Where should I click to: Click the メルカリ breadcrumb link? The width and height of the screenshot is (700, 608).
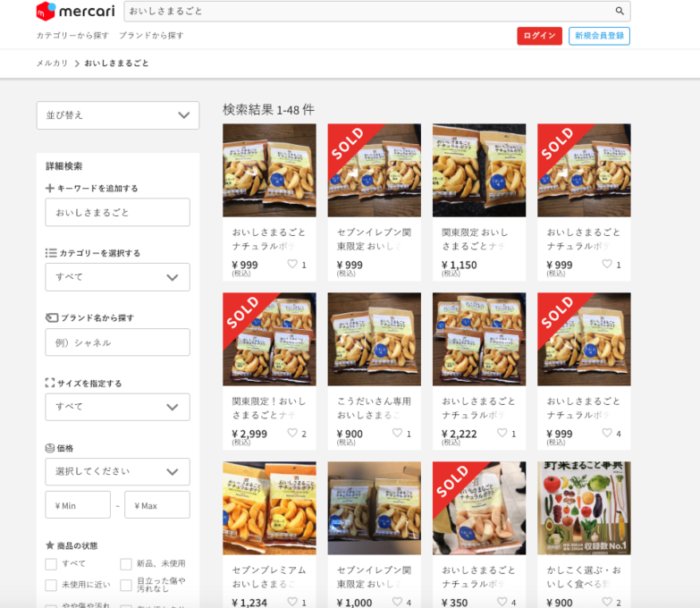pos(52,63)
